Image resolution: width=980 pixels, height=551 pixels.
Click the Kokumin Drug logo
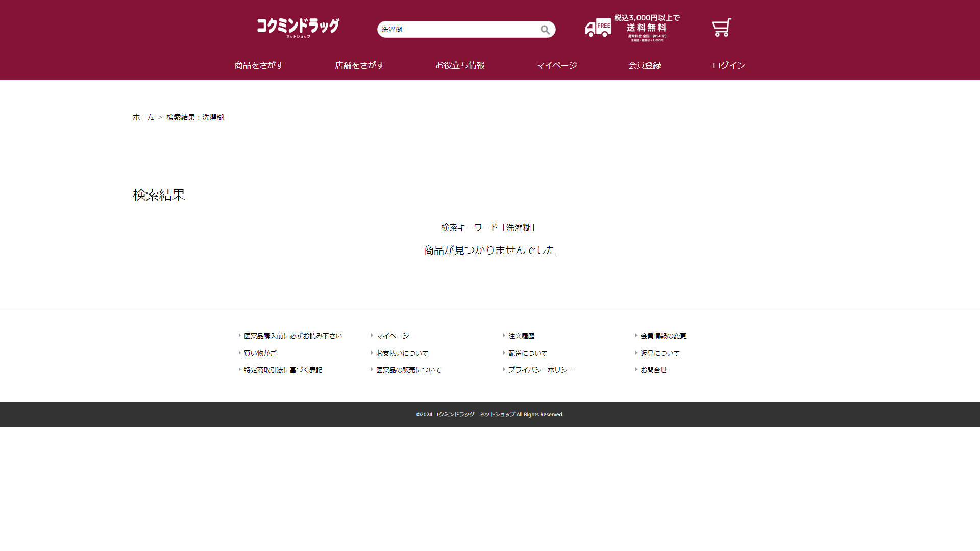[x=298, y=28]
